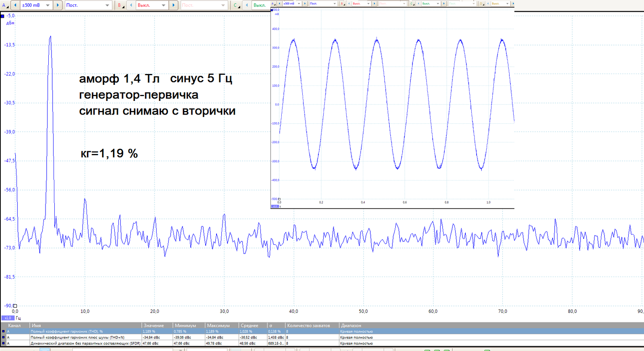The height and width of the screenshot is (351, 644).
Task: Click the Среднее column header
Action: [x=253, y=325]
